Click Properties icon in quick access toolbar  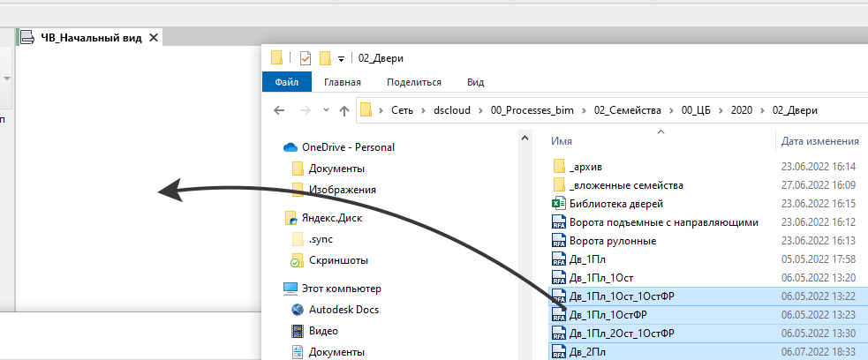pyautogui.click(x=306, y=57)
